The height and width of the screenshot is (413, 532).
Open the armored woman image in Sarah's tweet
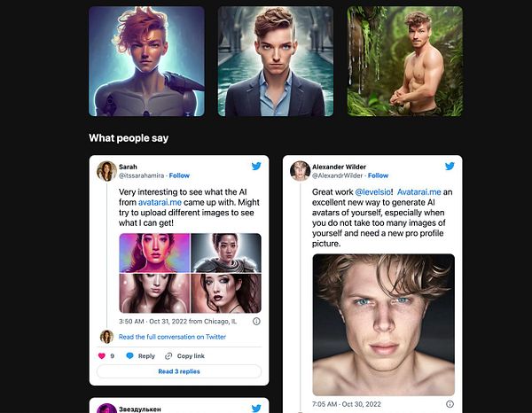(226, 253)
